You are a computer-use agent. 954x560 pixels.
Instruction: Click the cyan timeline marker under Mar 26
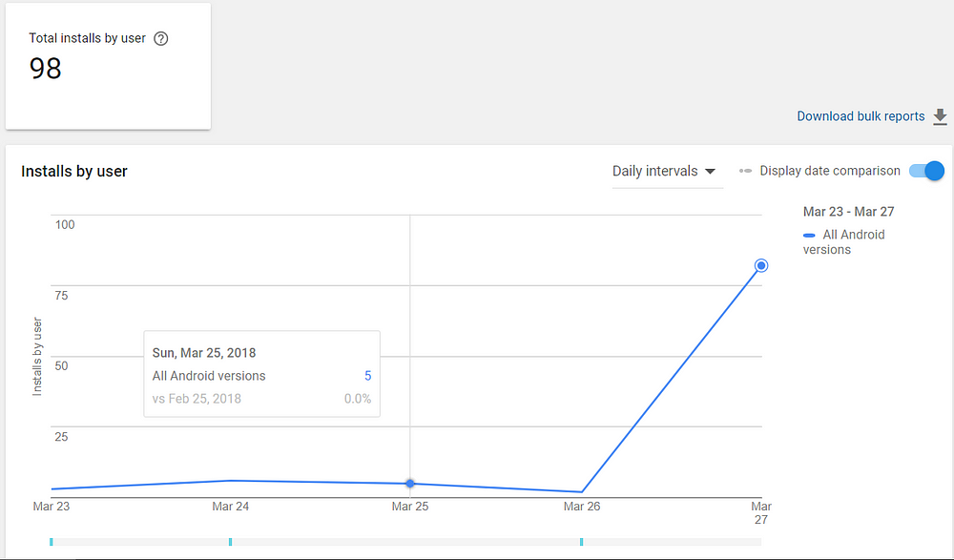581,542
